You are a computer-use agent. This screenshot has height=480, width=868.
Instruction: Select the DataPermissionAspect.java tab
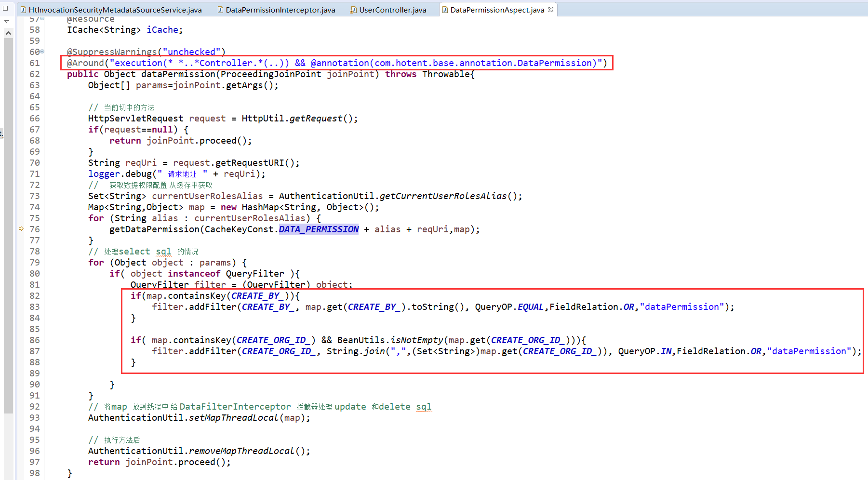point(497,10)
